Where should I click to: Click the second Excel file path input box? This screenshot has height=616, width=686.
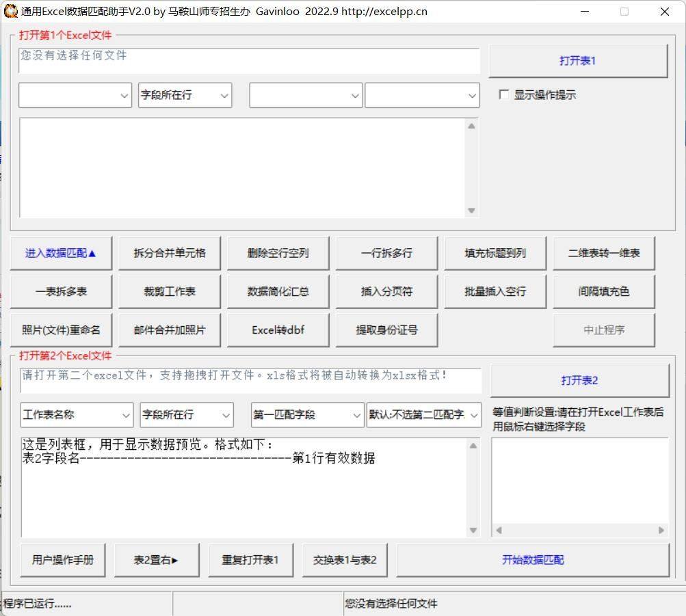250,379
